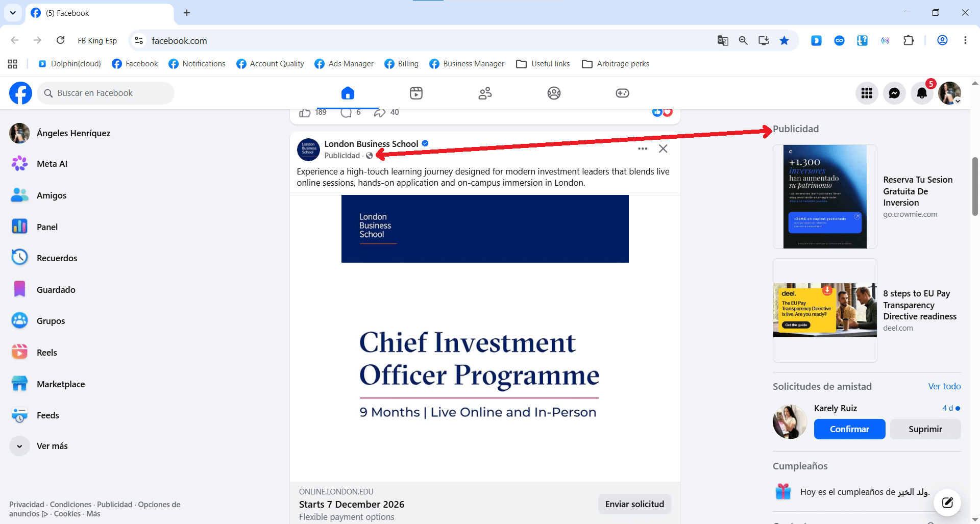The width and height of the screenshot is (980, 524).
Task: Bookmark this page with the star icon
Action: click(784, 40)
